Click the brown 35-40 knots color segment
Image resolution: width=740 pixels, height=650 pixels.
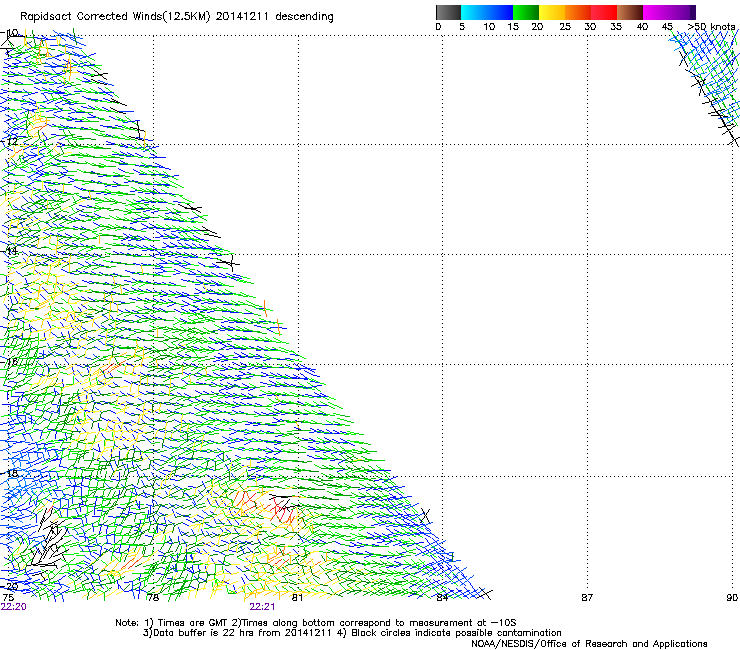[630, 12]
